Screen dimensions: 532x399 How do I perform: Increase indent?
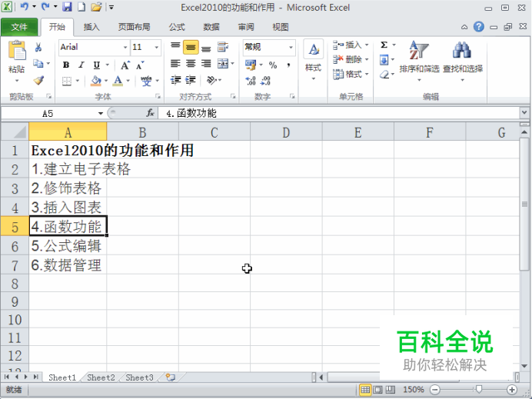point(191,80)
